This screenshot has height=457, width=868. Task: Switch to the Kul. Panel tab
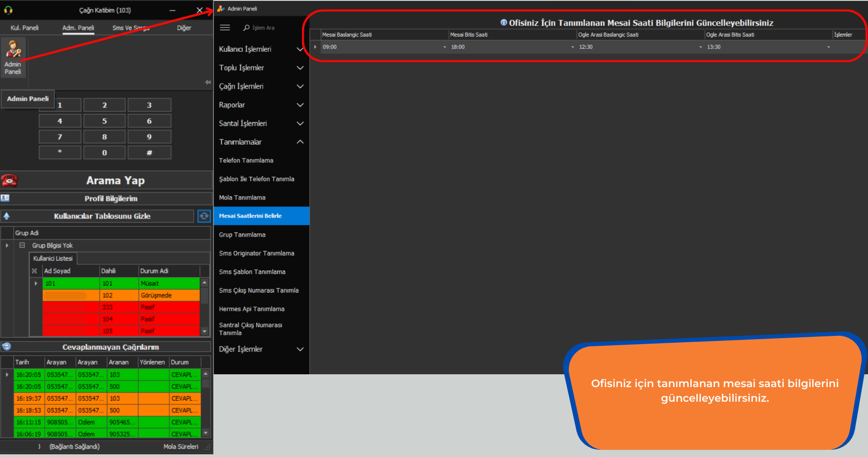25,28
